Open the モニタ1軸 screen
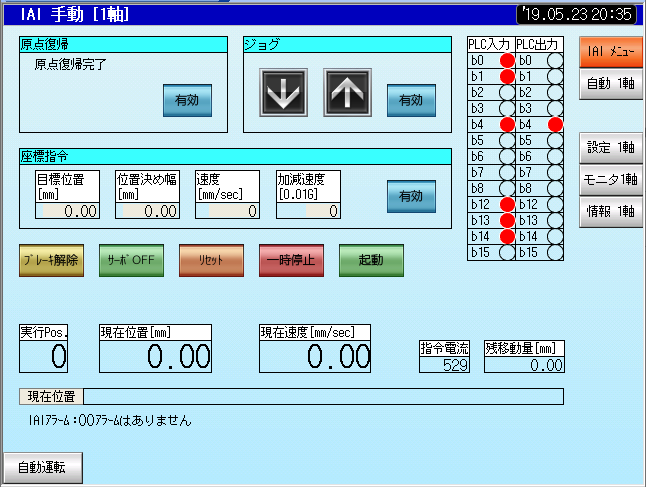Image resolution: width=646 pixels, height=487 pixels. click(611, 180)
